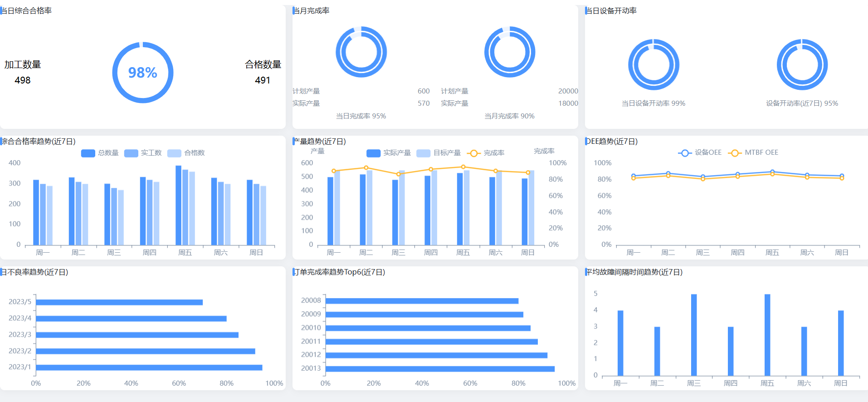Click 周三 bar in 平均故障间隔时间 chart
This screenshot has width=868, height=402.
tap(694, 335)
